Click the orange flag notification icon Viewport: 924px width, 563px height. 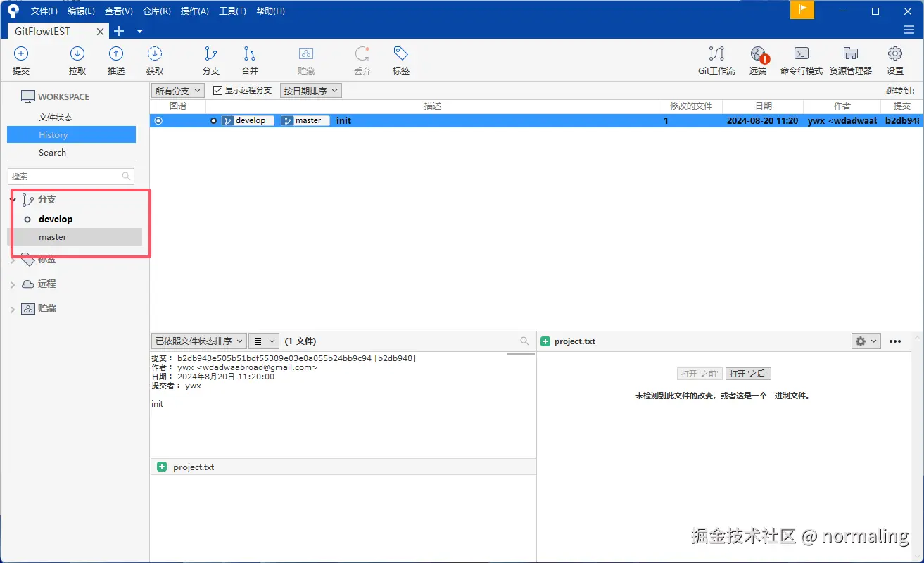pyautogui.click(x=802, y=10)
